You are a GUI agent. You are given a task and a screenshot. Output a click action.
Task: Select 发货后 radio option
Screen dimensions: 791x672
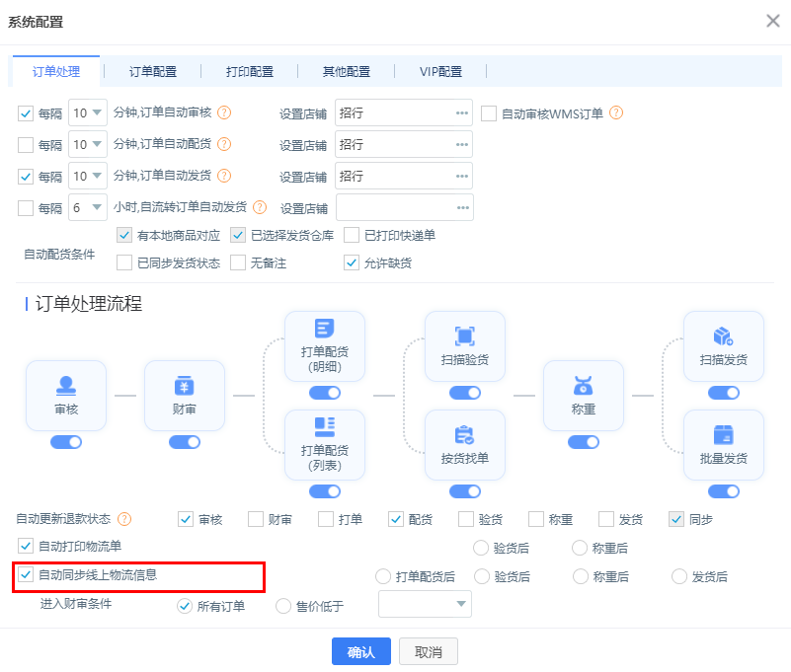click(679, 576)
